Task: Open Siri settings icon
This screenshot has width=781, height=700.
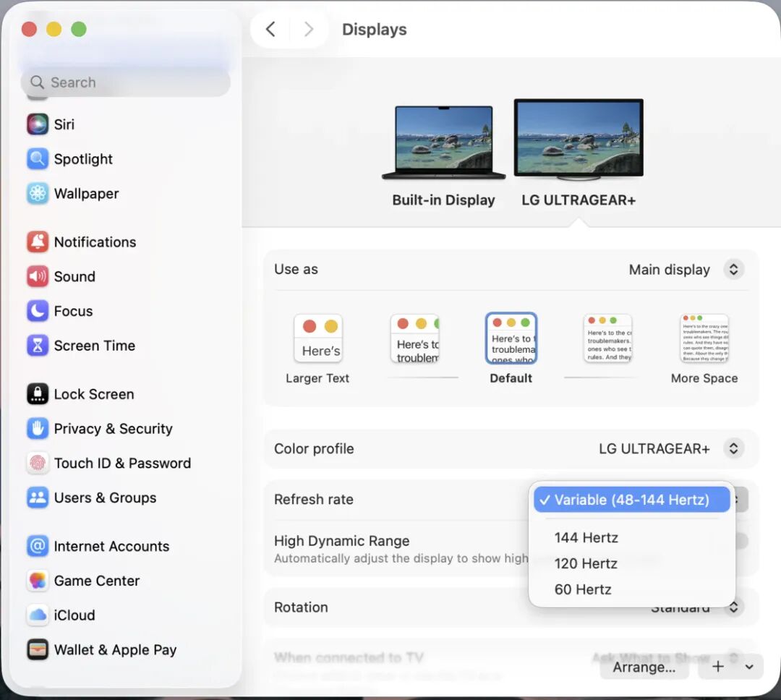Action: 38,124
